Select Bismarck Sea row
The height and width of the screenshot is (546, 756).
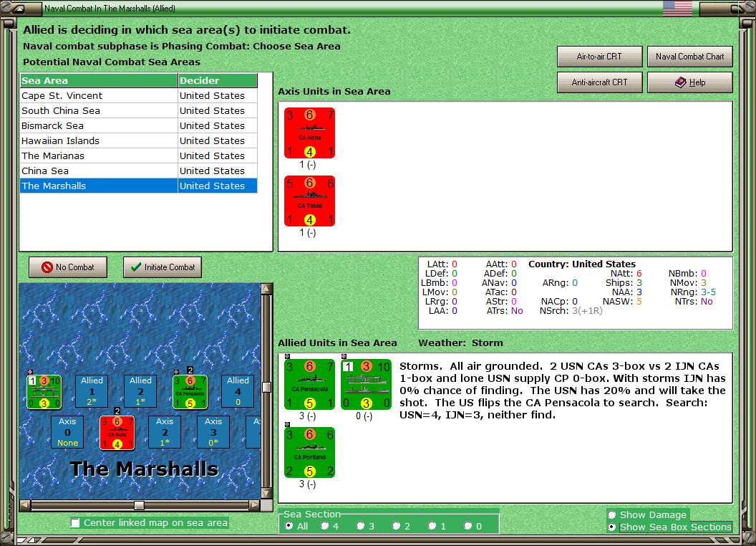pyautogui.click(x=138, y=125)
